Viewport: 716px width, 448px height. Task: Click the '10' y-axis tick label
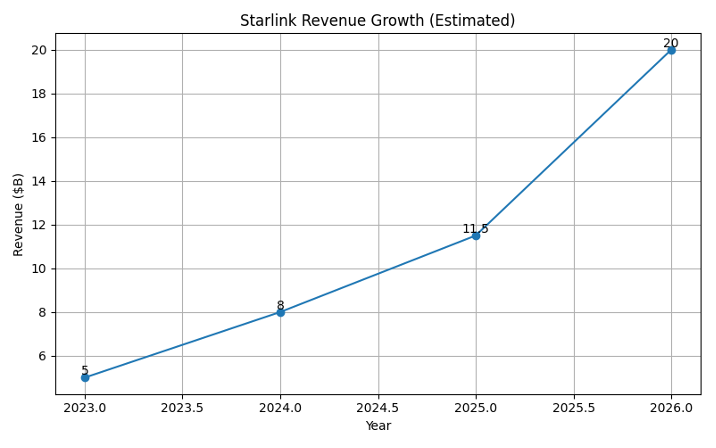pyautogui.click(x=40, y=269)
